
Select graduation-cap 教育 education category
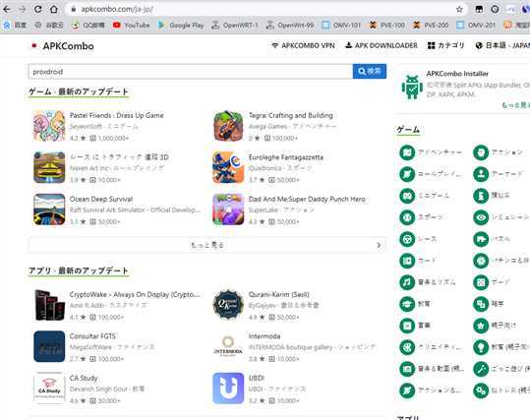click(415, 304)
